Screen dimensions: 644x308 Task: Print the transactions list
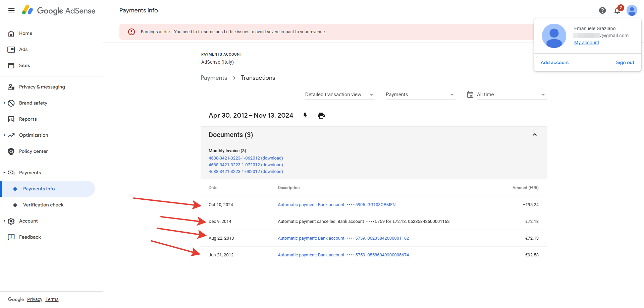tap(321, 116)
